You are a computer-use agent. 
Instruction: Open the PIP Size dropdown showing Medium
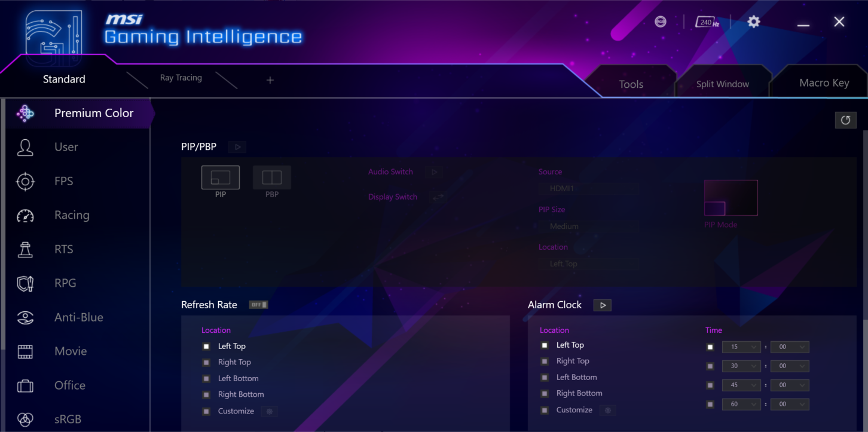click(x=588, y=226)
